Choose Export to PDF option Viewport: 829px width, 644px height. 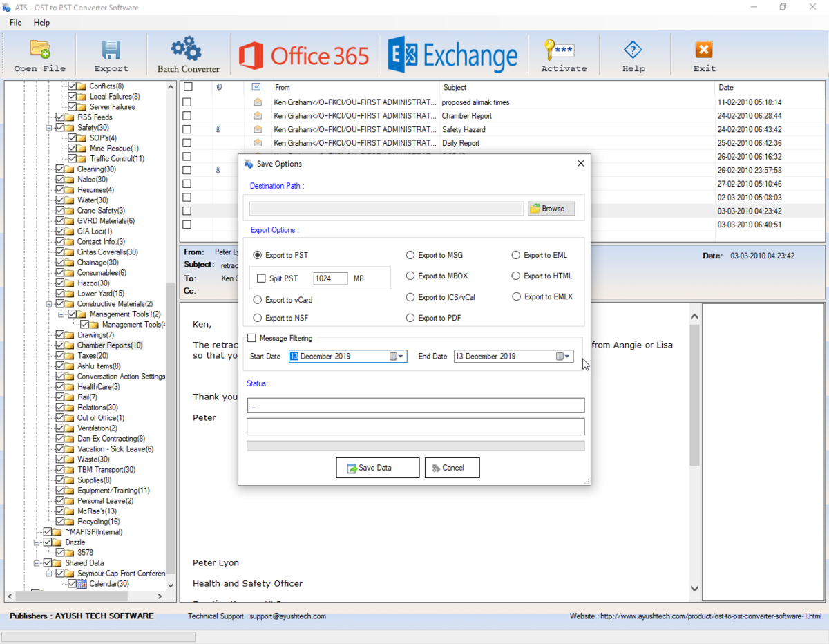coord(410,318)
